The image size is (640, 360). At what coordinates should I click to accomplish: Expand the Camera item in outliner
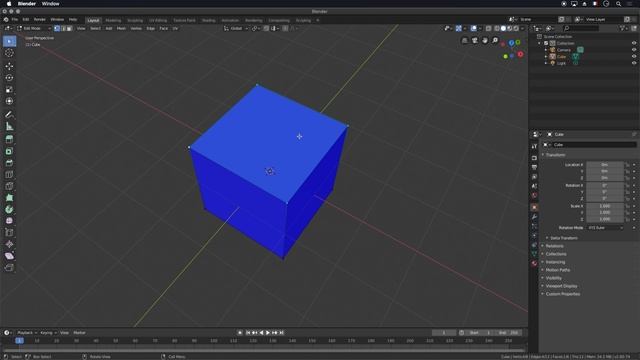click(546, 50)
